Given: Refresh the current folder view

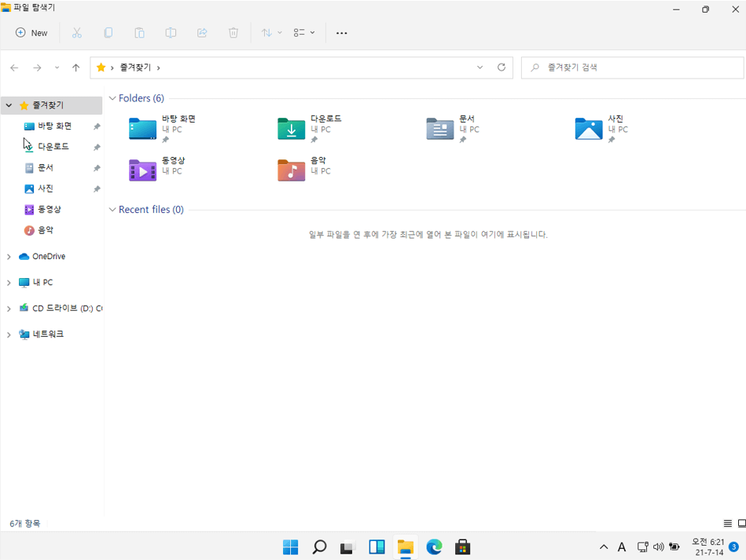Looking at the screenshot, I should pos(502,68).
